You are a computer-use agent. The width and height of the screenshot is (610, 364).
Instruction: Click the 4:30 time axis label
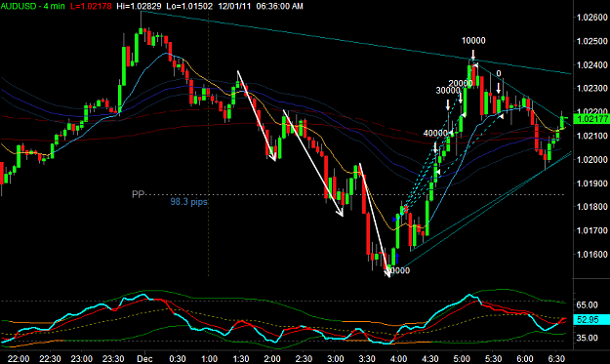(429, 358)
